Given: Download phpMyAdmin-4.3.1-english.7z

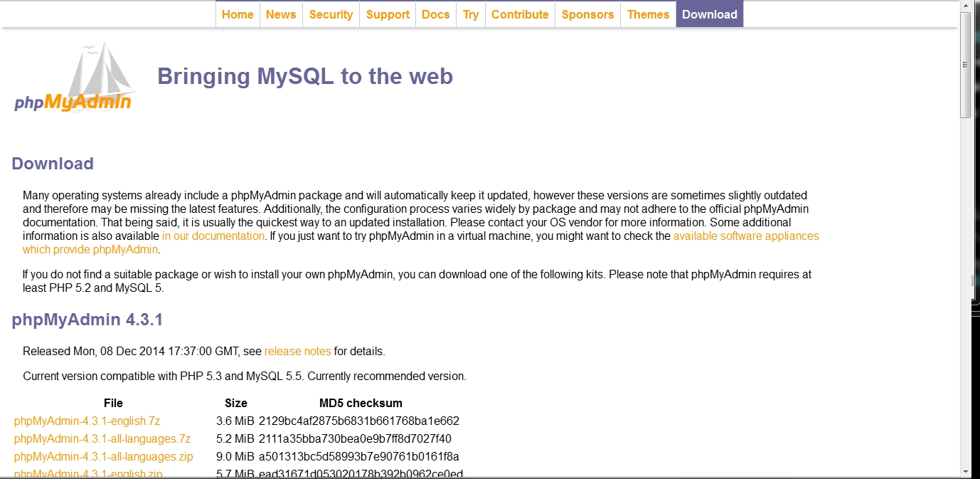Looking at the screenshot, I should (87, 421).
